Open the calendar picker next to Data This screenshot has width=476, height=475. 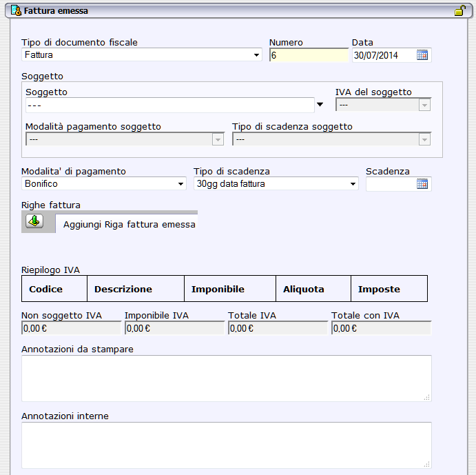pyautogui.click(x=422, y=55)
